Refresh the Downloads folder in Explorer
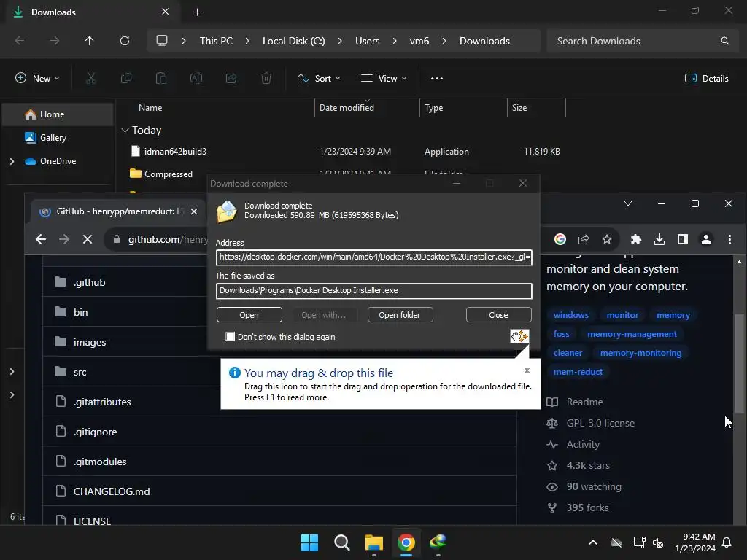The height and width of the screenshot is (560, 747). [x=124, y=41]
